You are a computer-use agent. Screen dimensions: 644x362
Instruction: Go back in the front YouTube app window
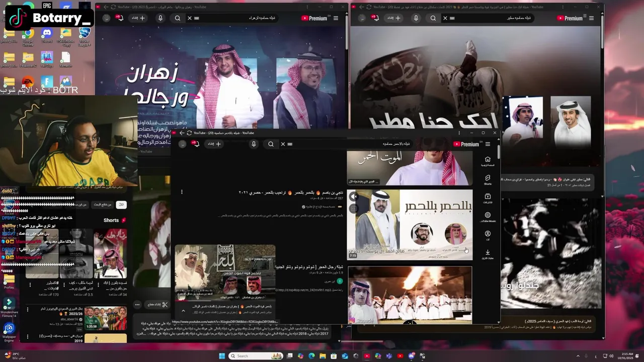pyautogui.click(x=182, y=133)
